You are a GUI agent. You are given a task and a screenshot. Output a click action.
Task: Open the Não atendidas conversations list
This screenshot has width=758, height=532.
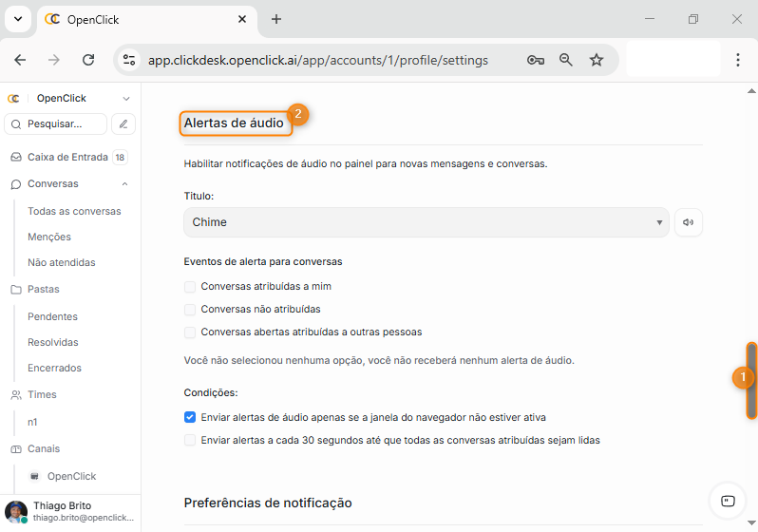coord(62,262)
